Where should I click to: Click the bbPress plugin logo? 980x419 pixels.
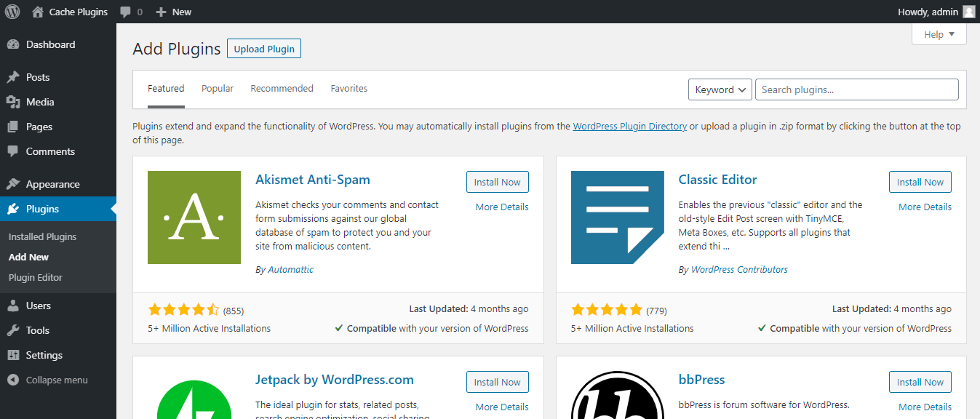pyautogui.click(x=618, y=395)
